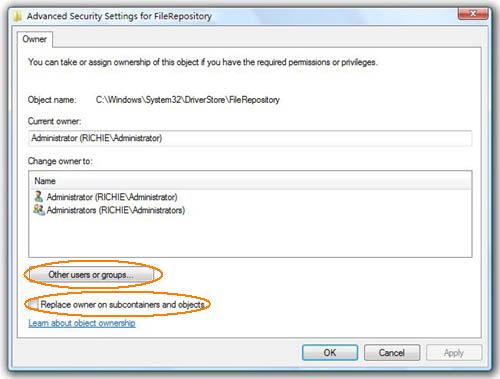Click the 'Replace owner on subcontainers and objects' label
Image resolution: width=500 pixels, height=379 pixels.
pyautogui.click(x=122, y=304)
